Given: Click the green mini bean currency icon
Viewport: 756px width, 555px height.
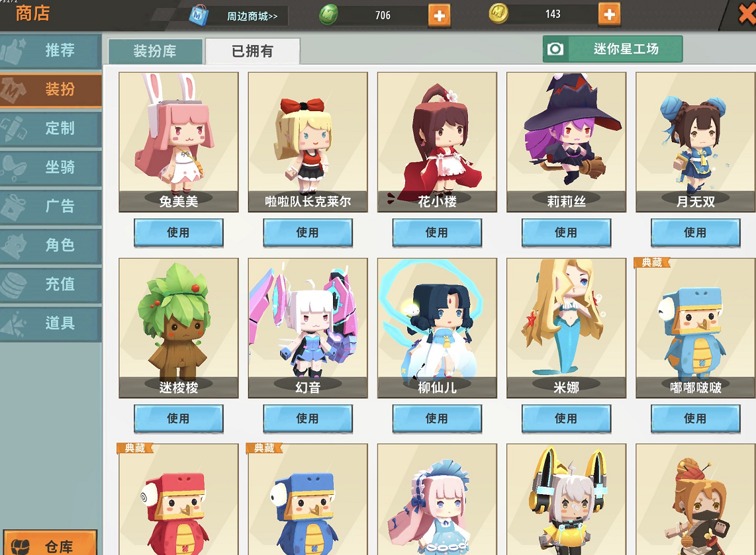Looking at the screenshot, I should pyautogui.click(x=328, y=15).
